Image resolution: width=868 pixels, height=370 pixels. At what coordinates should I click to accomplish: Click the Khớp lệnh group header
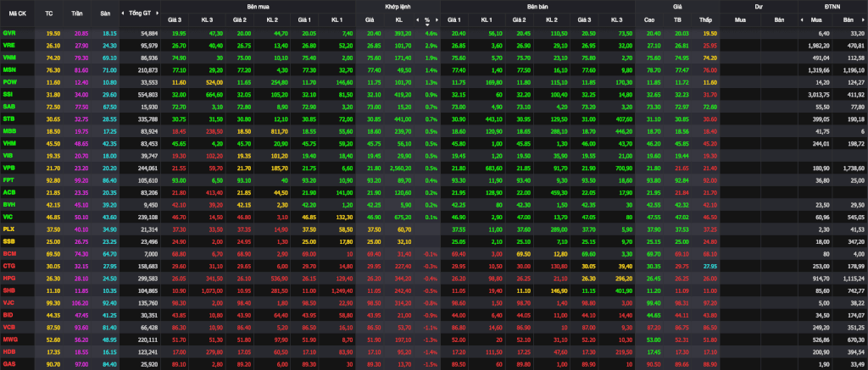coord(398,6)
